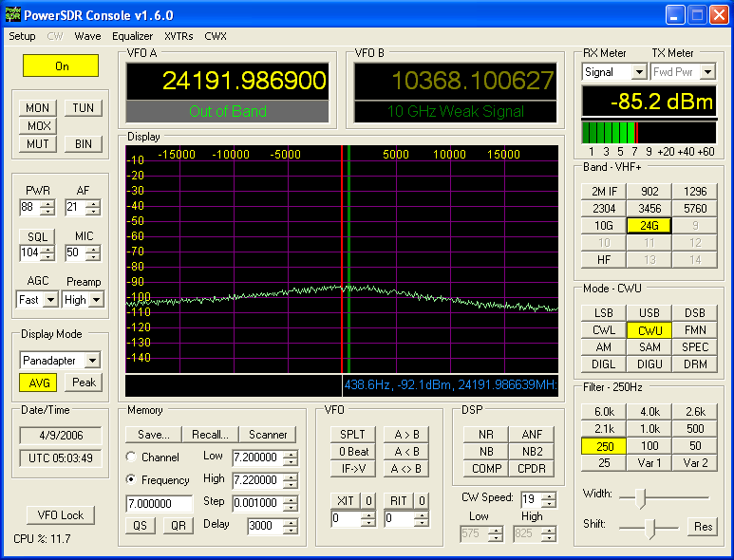Viewport: 734px width, 560px height.
Task: Open the XVTRs menu
Action: point(179,36)
